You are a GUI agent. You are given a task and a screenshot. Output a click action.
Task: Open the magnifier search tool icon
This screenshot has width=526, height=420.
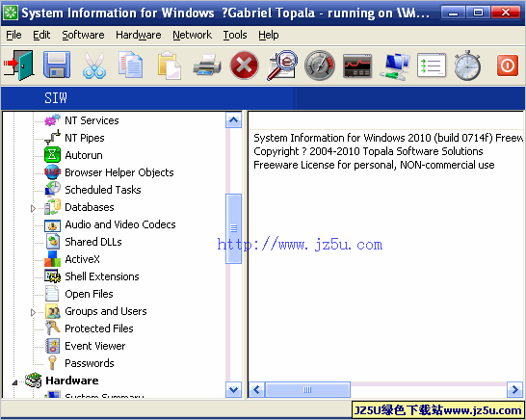click(282, 66)
